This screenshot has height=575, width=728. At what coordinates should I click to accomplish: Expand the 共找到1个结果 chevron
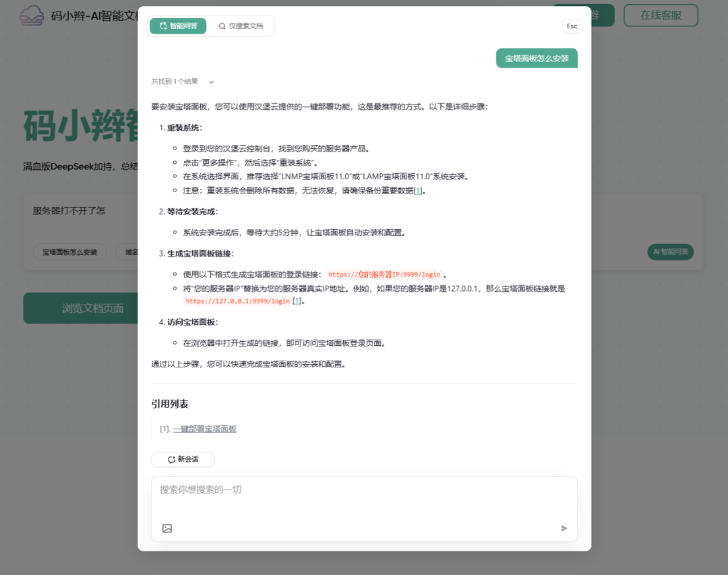click(211, 82)
